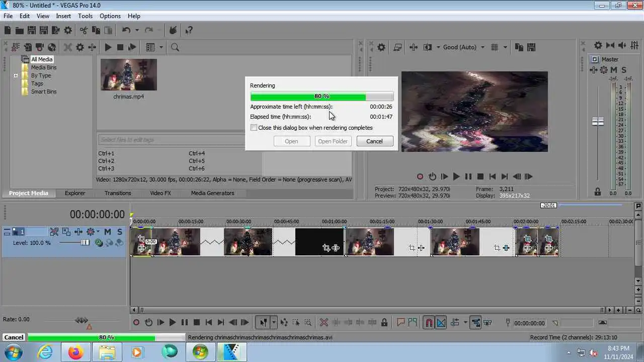
Task: Click the Rendering dialog progress bar
Action: 322,96
